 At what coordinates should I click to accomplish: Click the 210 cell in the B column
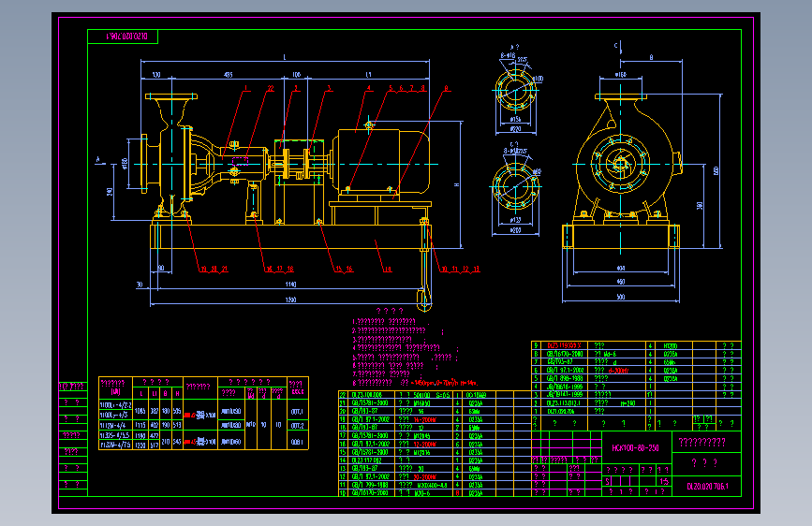coord(166,442)
